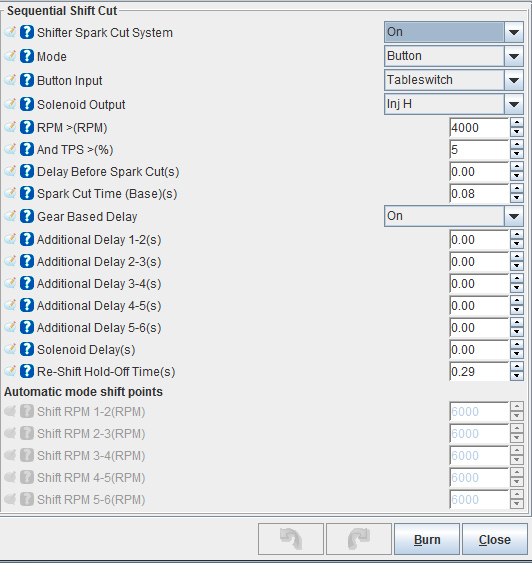Click the Burn button
This screenshot has width=532, height=563.
[x=427, y=539]
